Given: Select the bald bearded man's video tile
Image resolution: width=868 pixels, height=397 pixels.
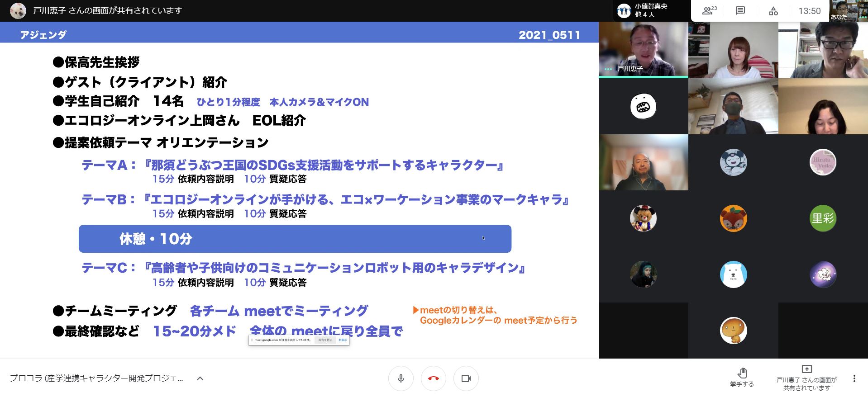Looking at the screenshot, I should pyautogui.click(x=643, y=162).
